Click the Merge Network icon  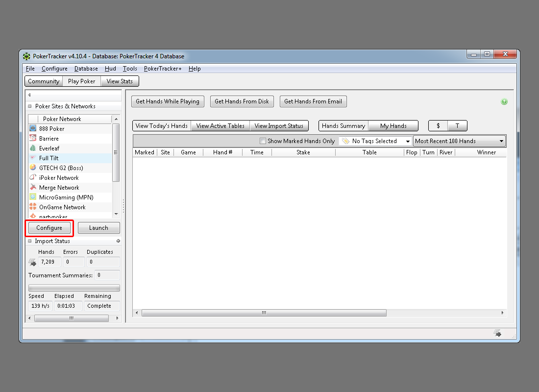(33, 187)
